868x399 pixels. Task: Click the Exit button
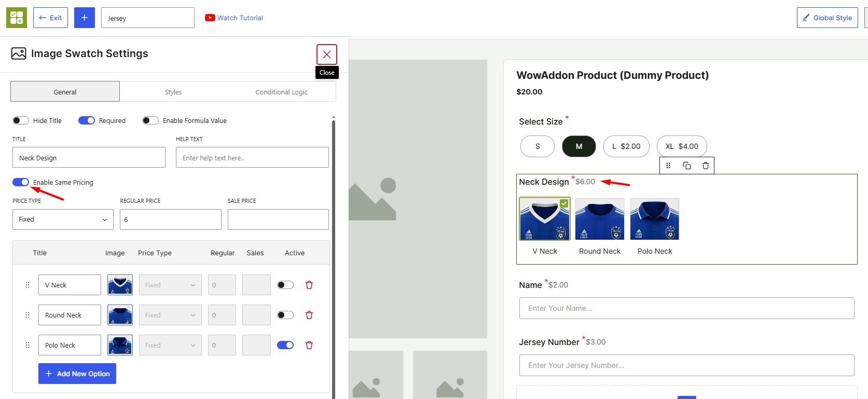pos(50,18)
